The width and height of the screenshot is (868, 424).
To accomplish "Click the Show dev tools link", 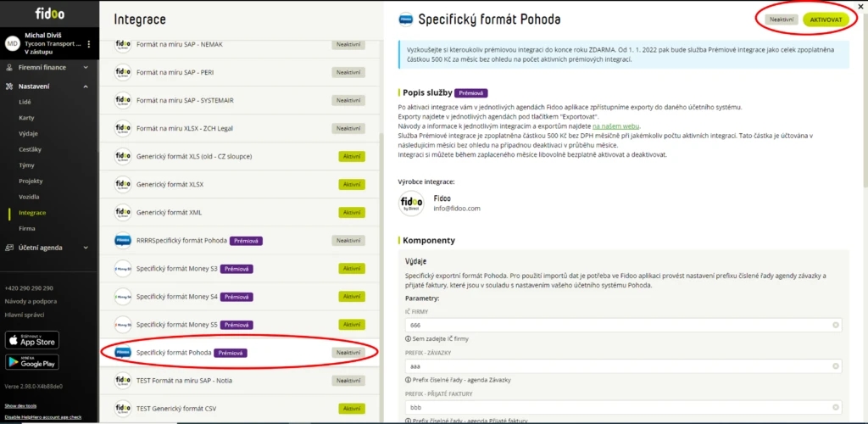I will pos(20,405).
